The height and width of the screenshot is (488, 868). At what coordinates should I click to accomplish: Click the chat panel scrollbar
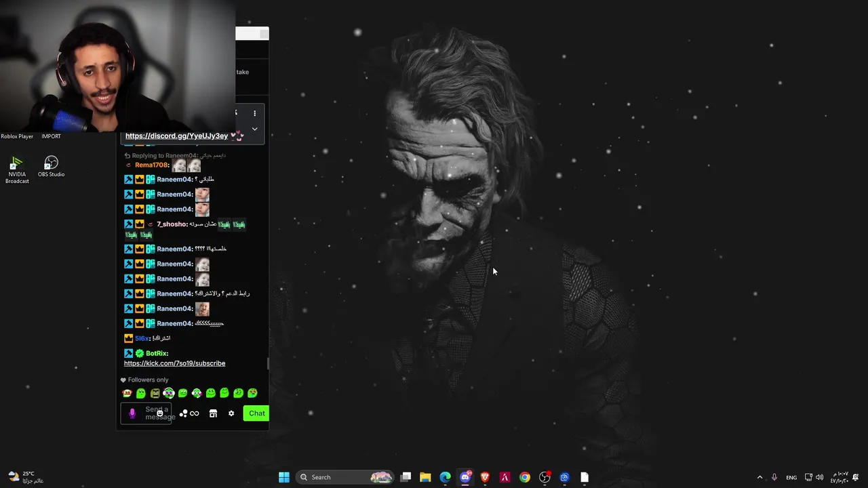click(x=267, y=363)
